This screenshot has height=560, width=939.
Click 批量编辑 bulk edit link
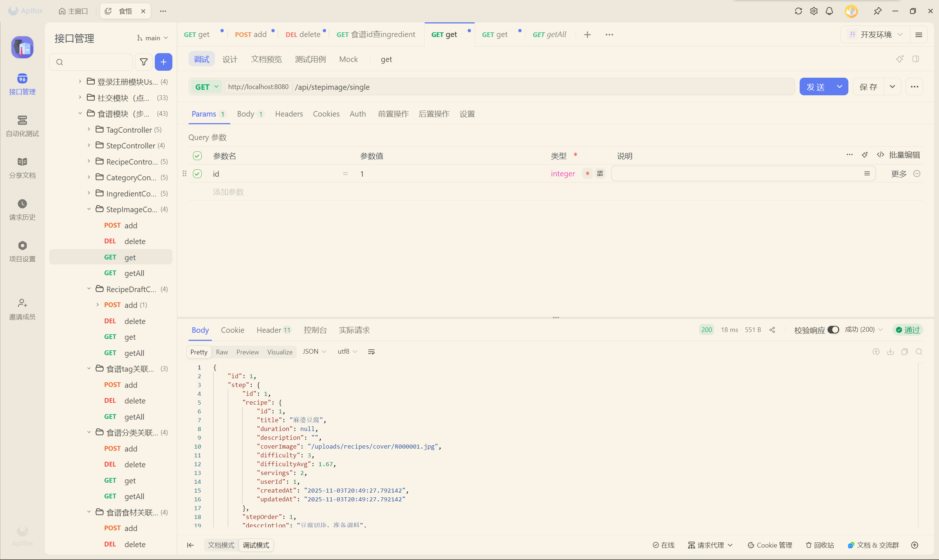pos(904,155)
